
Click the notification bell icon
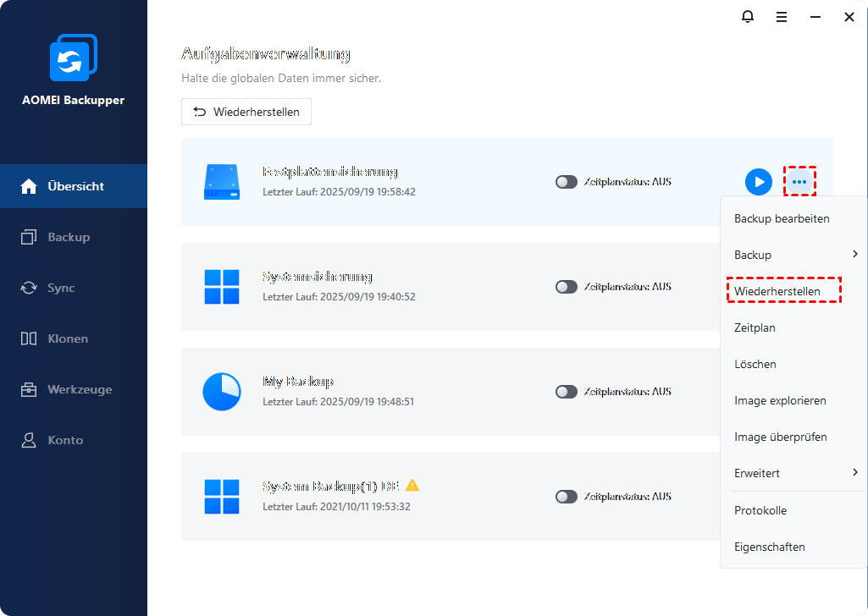click(x=748, y=17)
